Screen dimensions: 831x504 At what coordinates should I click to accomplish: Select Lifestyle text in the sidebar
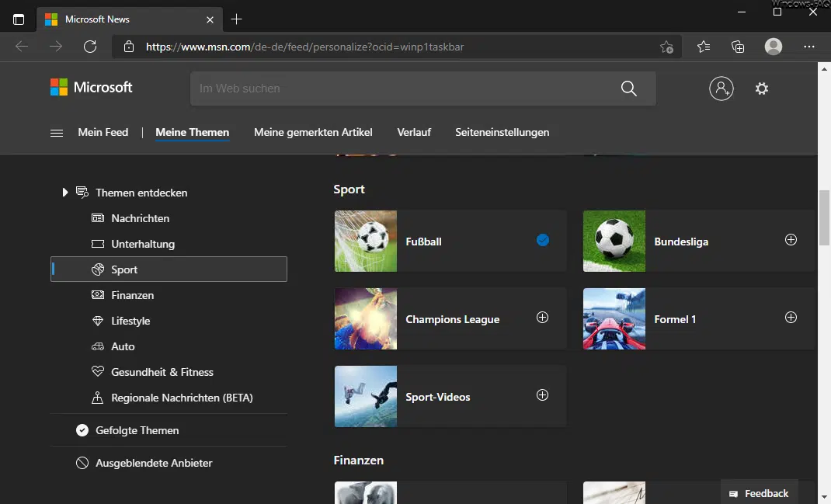pos(130,322)
